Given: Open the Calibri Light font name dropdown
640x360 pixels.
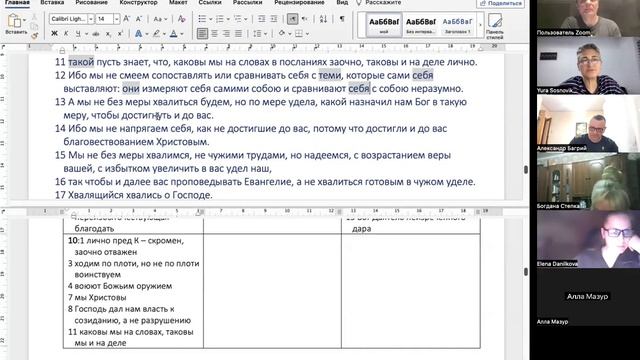Looking at the screenshot, I should coord(91,19).
